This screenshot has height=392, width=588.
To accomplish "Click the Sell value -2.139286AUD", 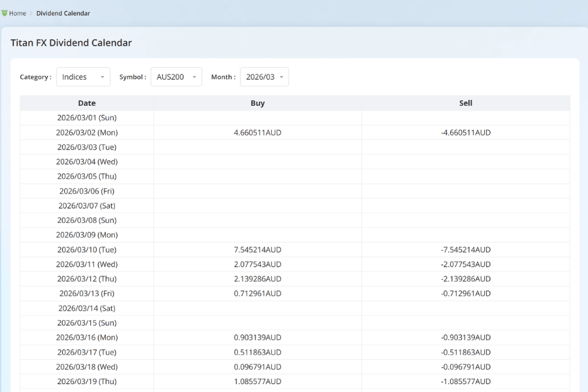I will click(x=466, y=279).
